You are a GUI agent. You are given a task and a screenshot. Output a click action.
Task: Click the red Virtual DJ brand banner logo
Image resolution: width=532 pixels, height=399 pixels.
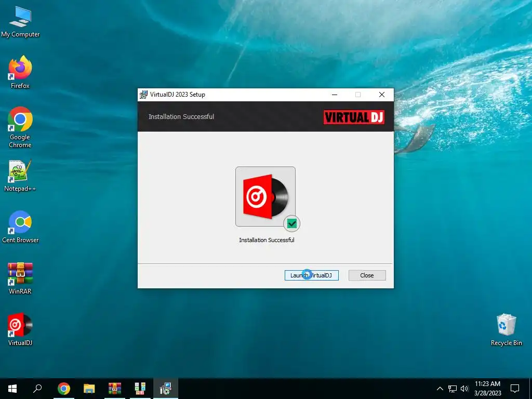[x=354, y=117]
